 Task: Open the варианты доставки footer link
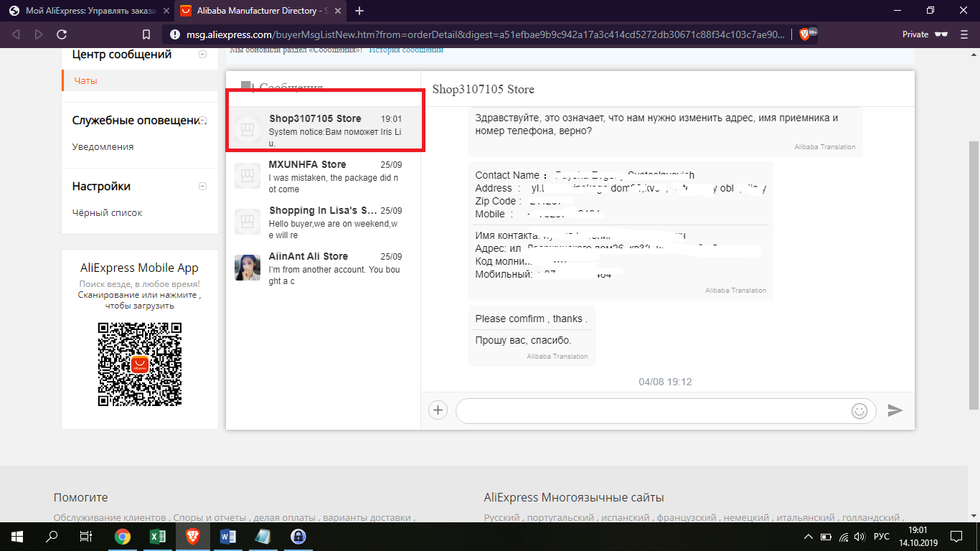click(369, 518)
